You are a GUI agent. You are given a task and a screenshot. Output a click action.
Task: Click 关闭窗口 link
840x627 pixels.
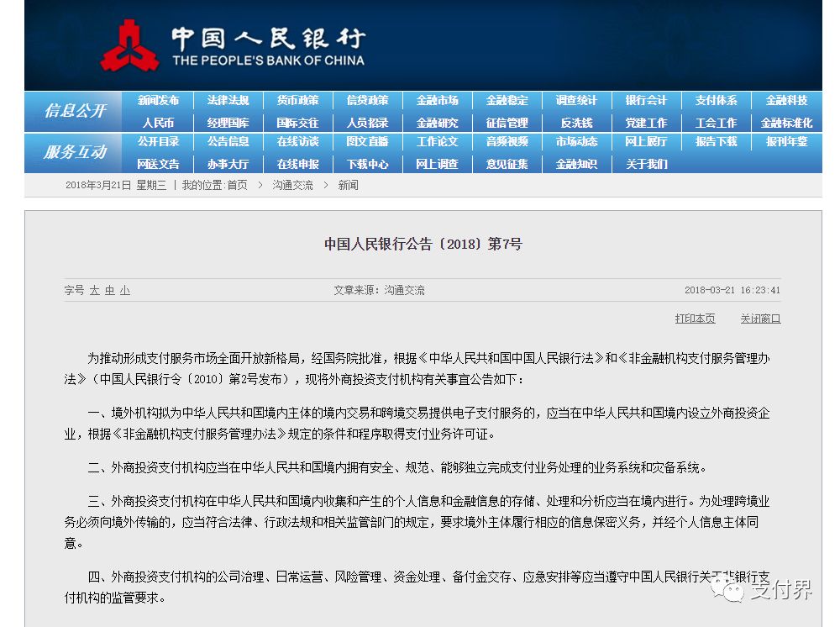[760, 319]
